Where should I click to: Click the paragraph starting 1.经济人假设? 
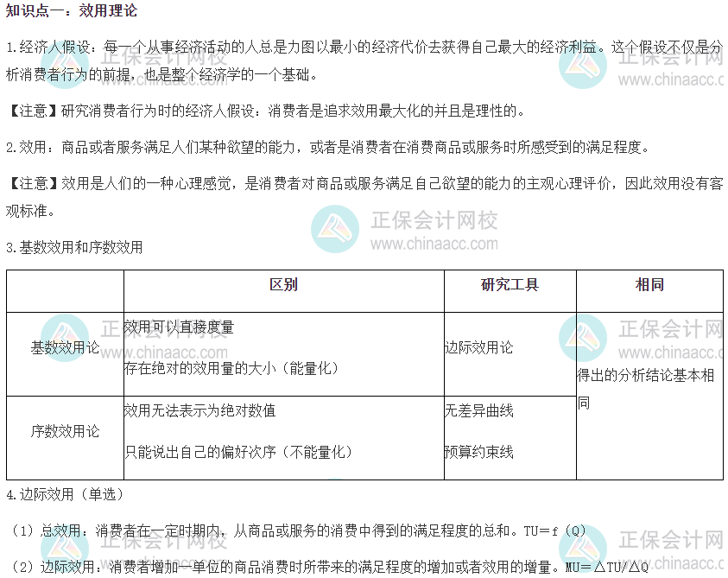coord(364,60)
